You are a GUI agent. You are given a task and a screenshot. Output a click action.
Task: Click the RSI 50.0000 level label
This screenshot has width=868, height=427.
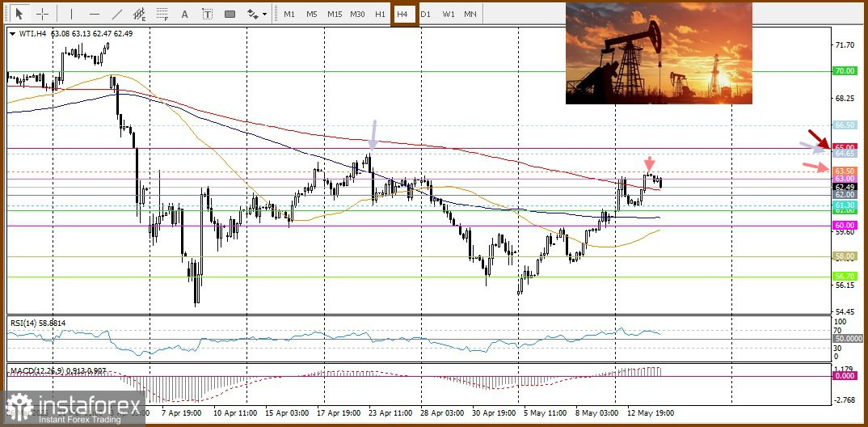point(847,338)
